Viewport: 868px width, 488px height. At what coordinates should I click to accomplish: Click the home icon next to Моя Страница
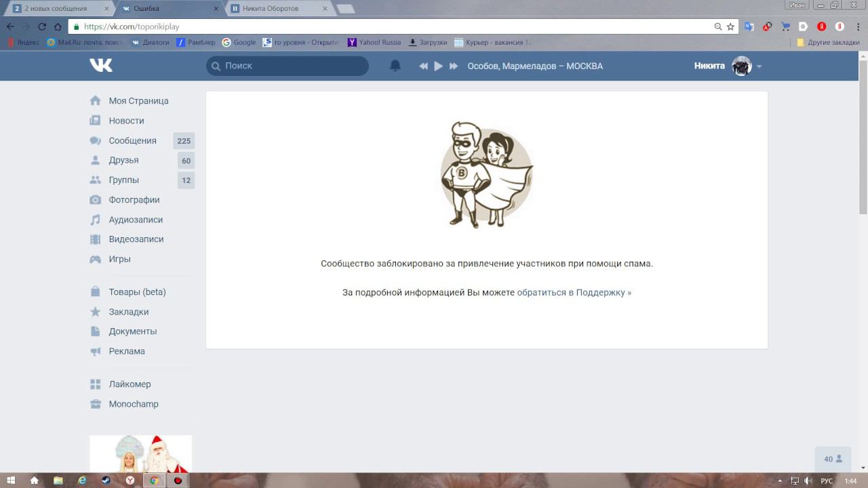pos(96,100)
